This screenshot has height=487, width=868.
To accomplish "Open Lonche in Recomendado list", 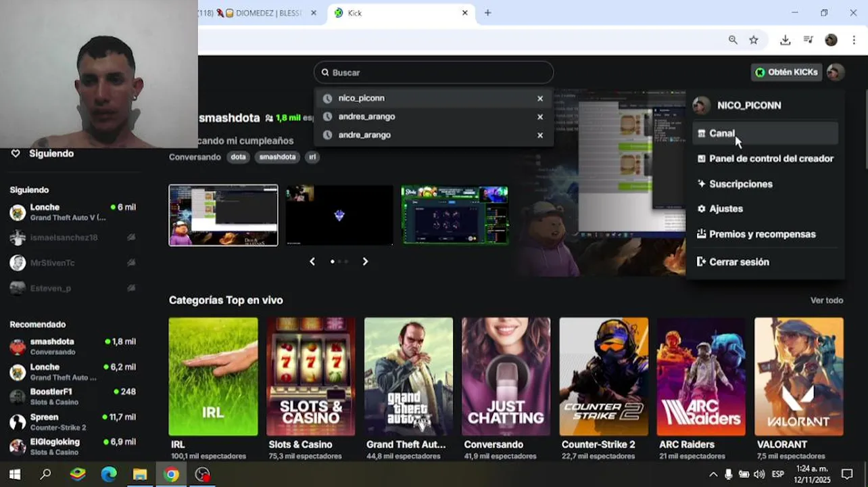I will pyautogui.click(x=73, y=372).
